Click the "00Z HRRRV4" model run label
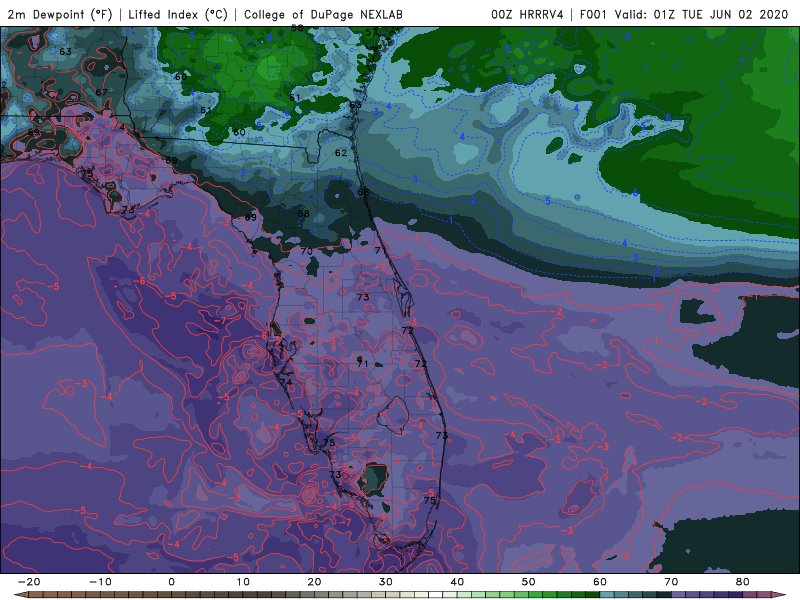 527,15
